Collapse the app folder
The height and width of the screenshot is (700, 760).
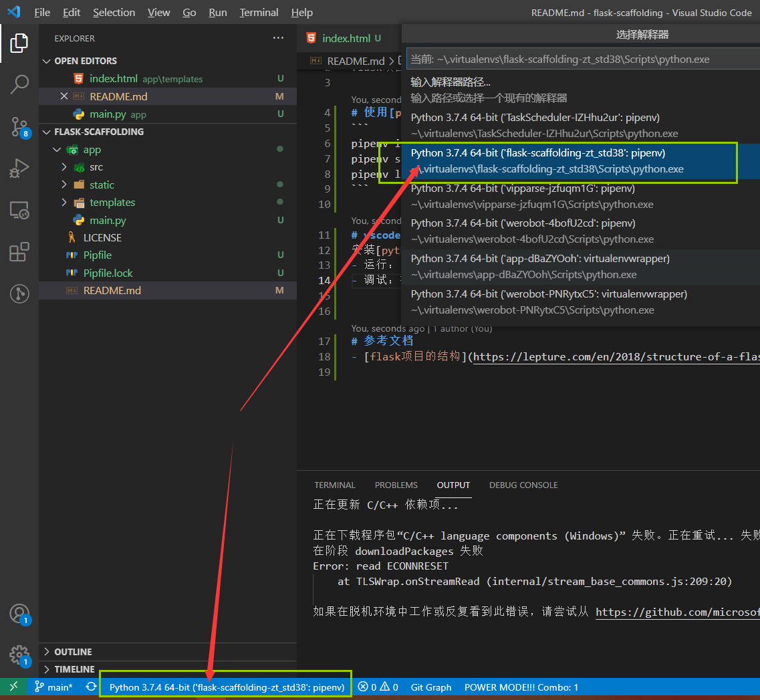coord(57,150)
